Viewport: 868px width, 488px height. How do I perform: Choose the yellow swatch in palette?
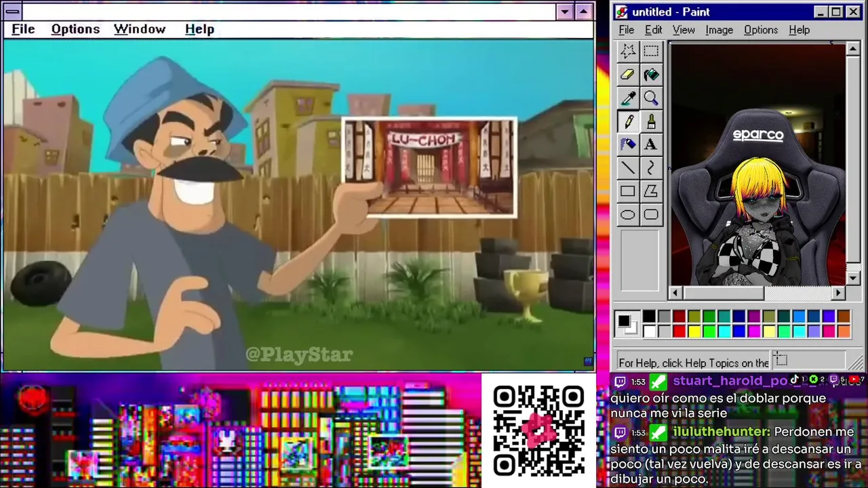694,331
